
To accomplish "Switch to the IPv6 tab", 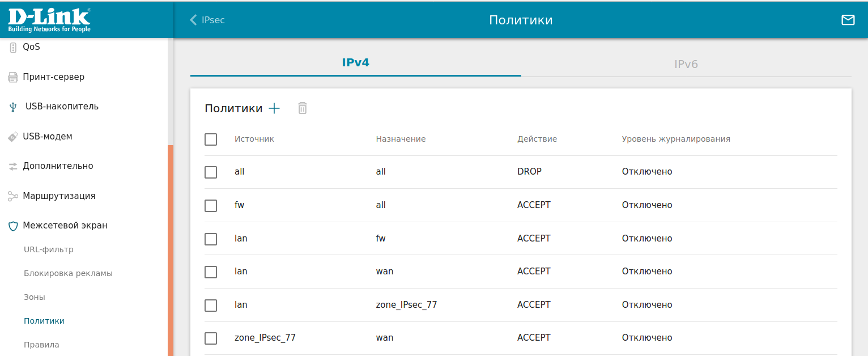I will 686,64.
